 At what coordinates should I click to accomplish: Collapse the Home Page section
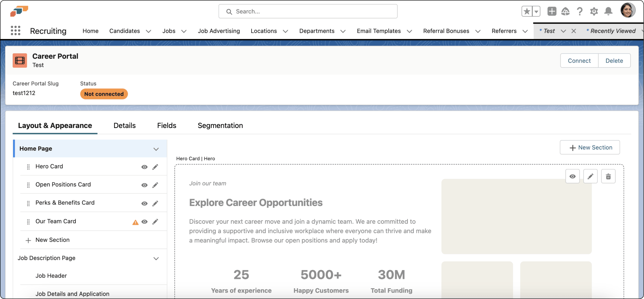point(156,149)
